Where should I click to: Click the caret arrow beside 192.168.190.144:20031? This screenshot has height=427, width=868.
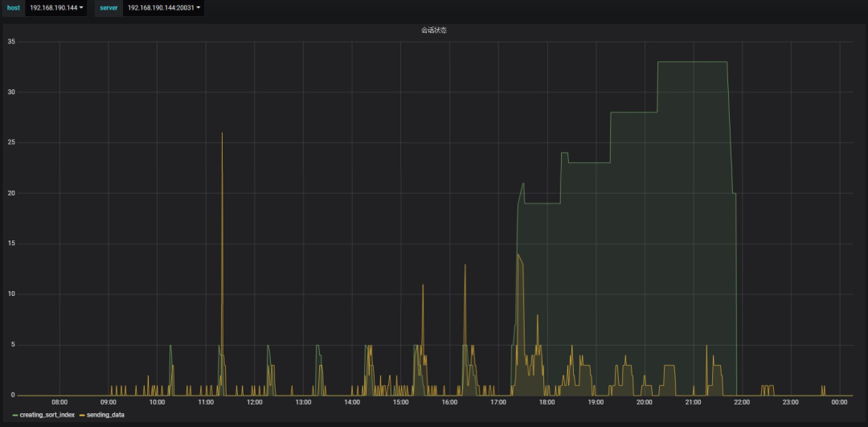(x=198, y=8)
